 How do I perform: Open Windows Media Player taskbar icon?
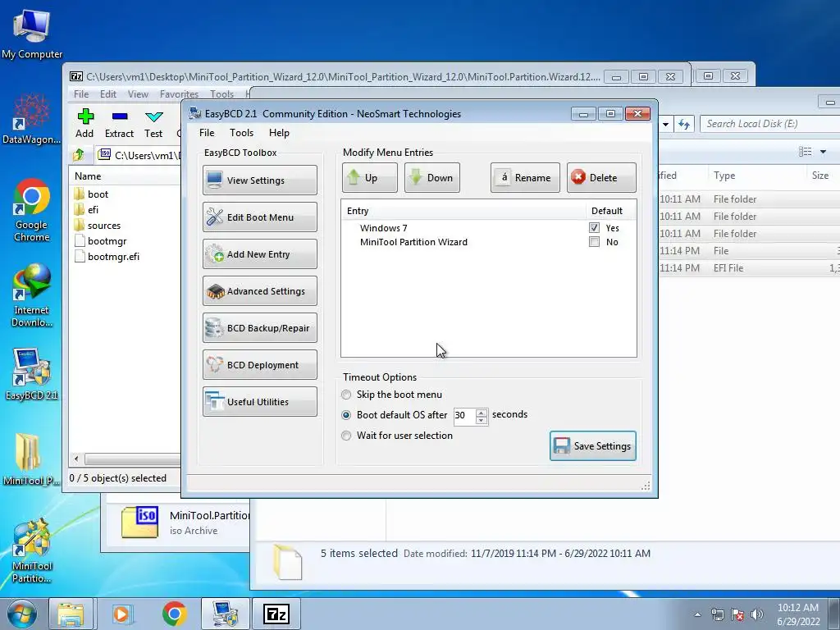tap(121, 614)
